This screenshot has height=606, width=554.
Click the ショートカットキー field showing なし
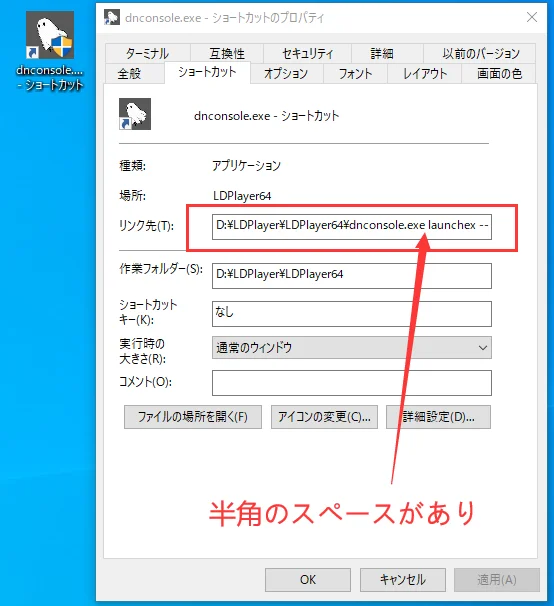click(352, 314)
